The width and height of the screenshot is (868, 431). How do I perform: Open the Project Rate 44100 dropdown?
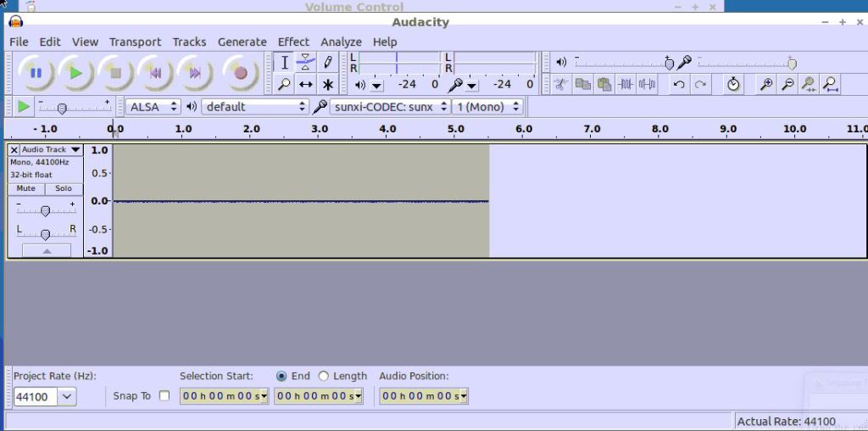pyautogui.click(x=66, y=397)
